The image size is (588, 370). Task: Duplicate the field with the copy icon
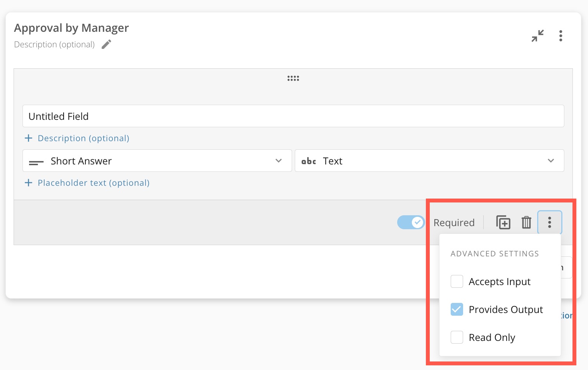[x=503, y=222]
